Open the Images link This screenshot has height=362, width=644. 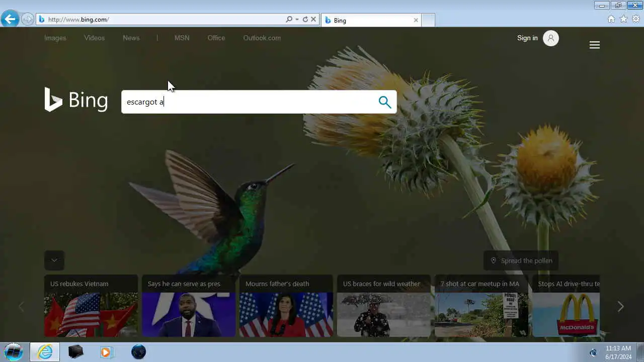pos(55,38)
